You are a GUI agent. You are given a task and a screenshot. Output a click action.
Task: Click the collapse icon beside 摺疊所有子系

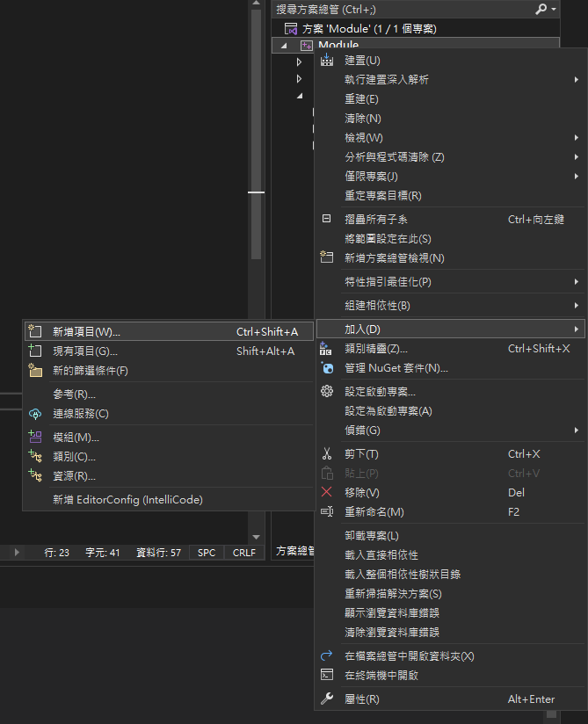point(327,219)
